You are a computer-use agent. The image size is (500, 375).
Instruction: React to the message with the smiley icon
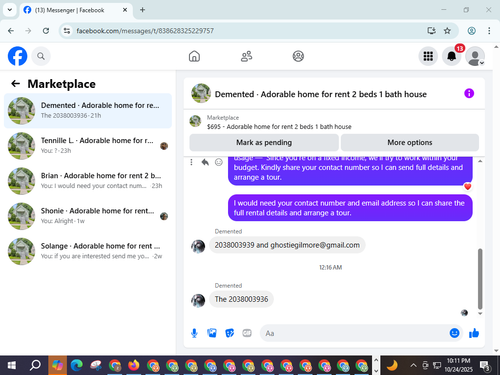coord(219,162)
